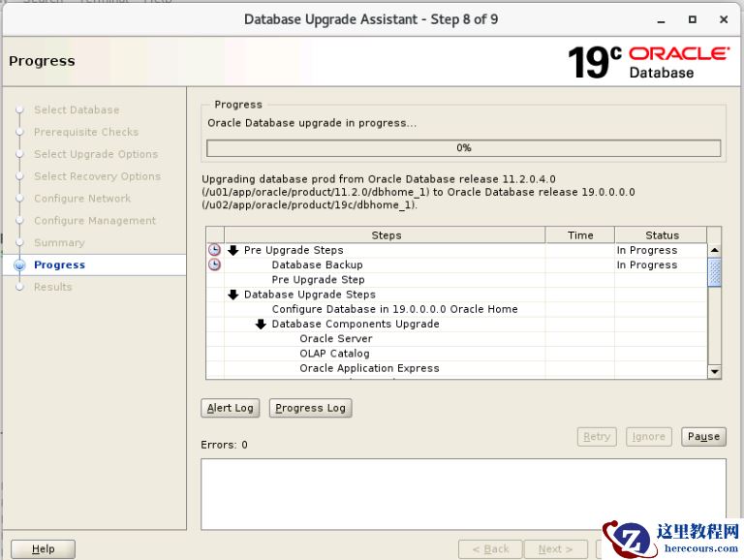Open the Alert Log
Image resolution: width=744 pixels, height=560 pixels.
click(231, 408)
